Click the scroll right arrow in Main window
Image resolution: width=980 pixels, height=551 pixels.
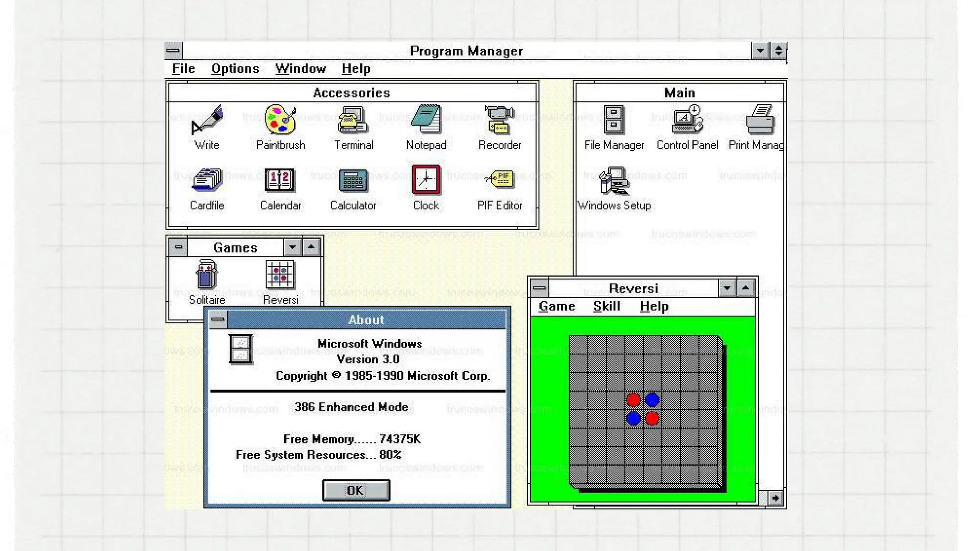point(775,498)
